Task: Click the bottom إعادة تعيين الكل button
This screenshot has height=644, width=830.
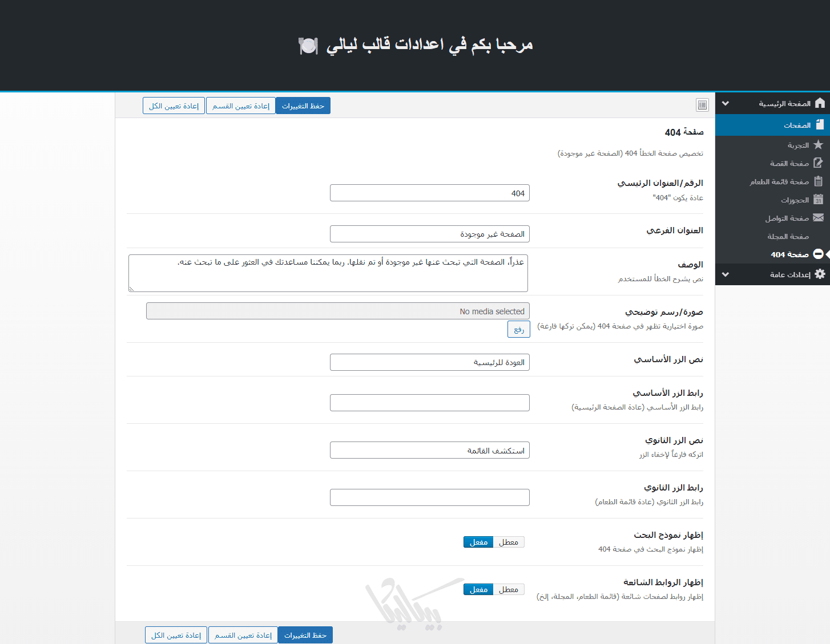Action: pos(176,635)
